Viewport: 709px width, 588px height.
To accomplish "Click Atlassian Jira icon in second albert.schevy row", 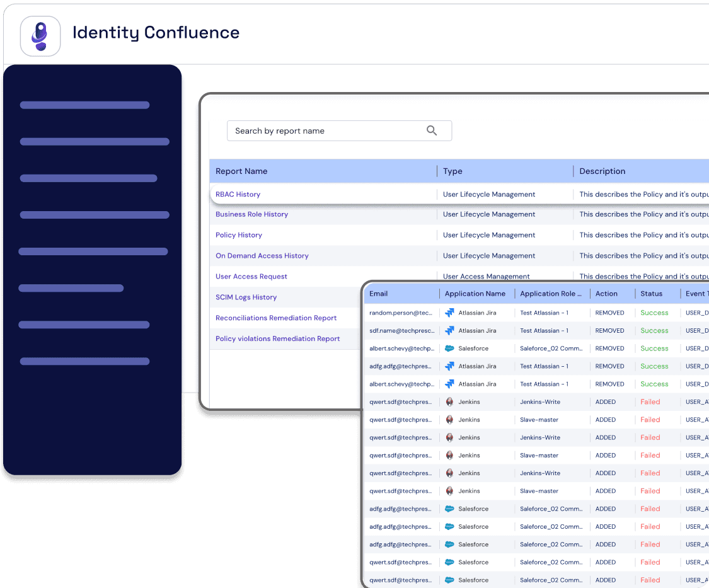I will click(x=449, y=384).
